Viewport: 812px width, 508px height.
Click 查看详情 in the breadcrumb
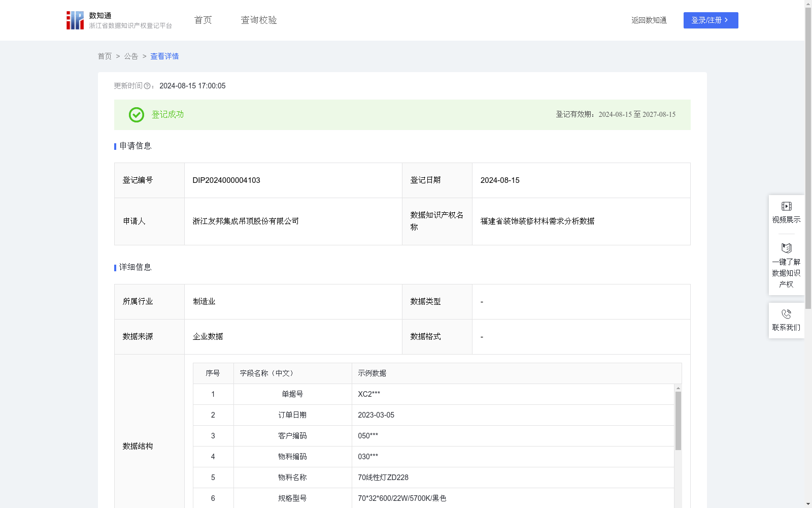tap(164, 56)
